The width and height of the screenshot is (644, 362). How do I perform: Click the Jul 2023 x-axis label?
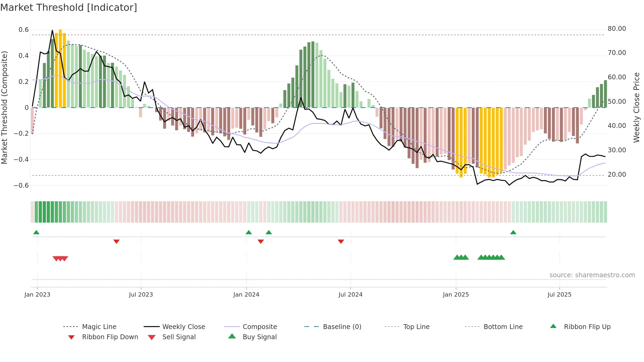141,294
